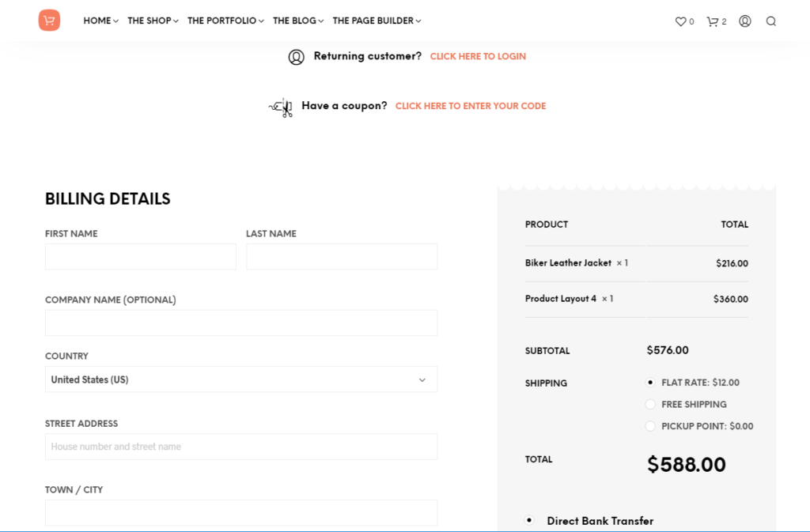This screenshot has width=810, height=532.
Task: Select Direct Bank Transfer payment
Action: (x=529, y=520)
